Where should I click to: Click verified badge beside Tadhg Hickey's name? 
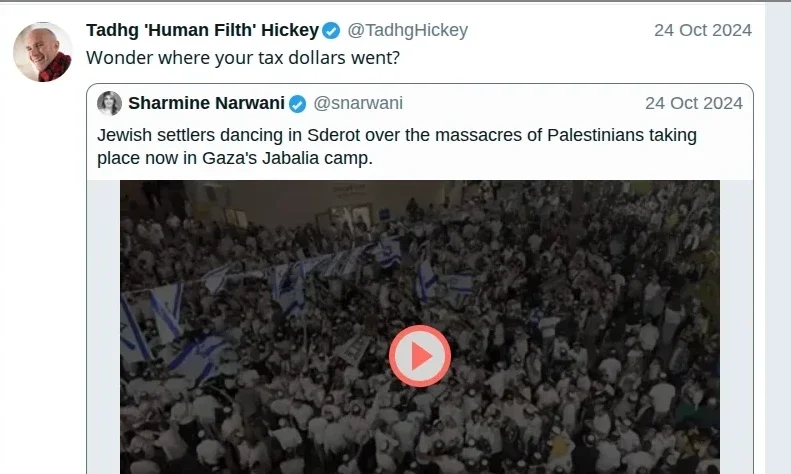click(x=331, y=31)
